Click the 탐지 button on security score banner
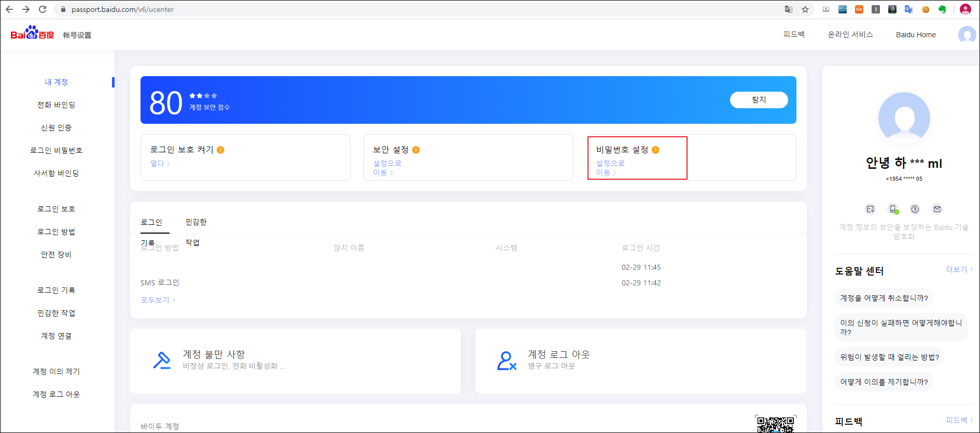This screenshot has width=980, height=433. click(759, 100)
